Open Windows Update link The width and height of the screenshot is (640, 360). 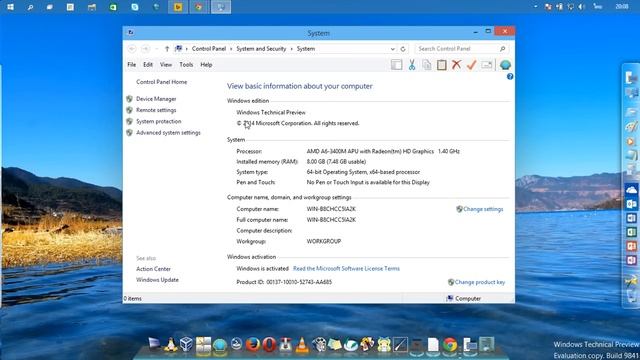158,280
